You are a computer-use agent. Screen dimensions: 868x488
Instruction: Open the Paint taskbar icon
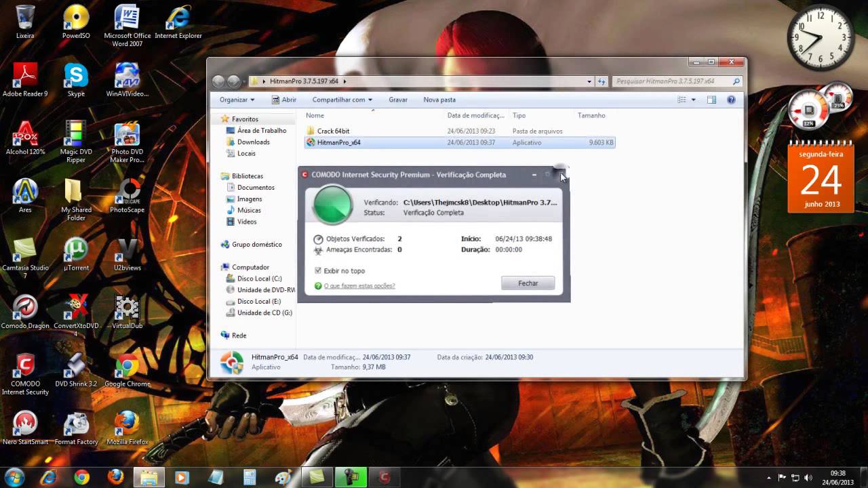pos(282,477)
